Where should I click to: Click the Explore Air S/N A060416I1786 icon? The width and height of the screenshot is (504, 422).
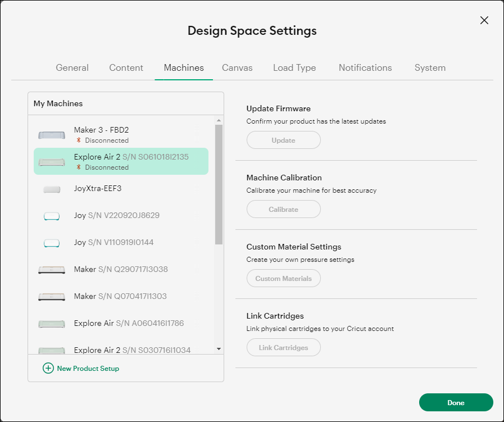[x=51, y=323]
